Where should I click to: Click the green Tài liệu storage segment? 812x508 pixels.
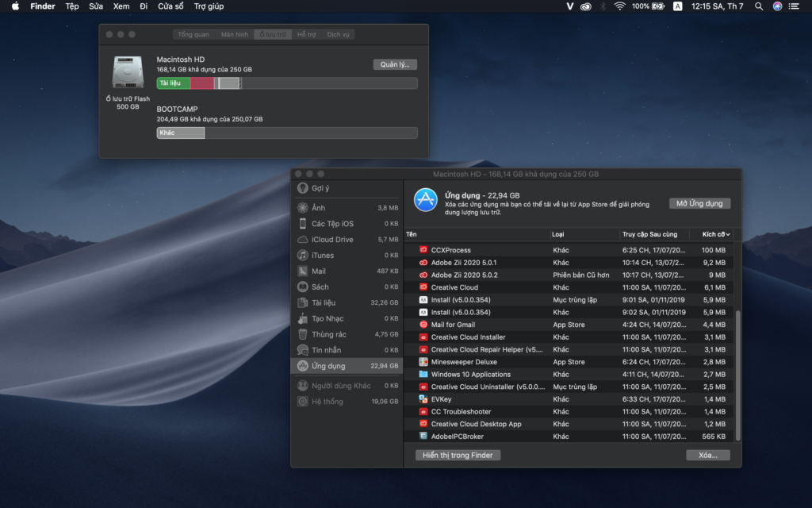[x=174, y=83]
